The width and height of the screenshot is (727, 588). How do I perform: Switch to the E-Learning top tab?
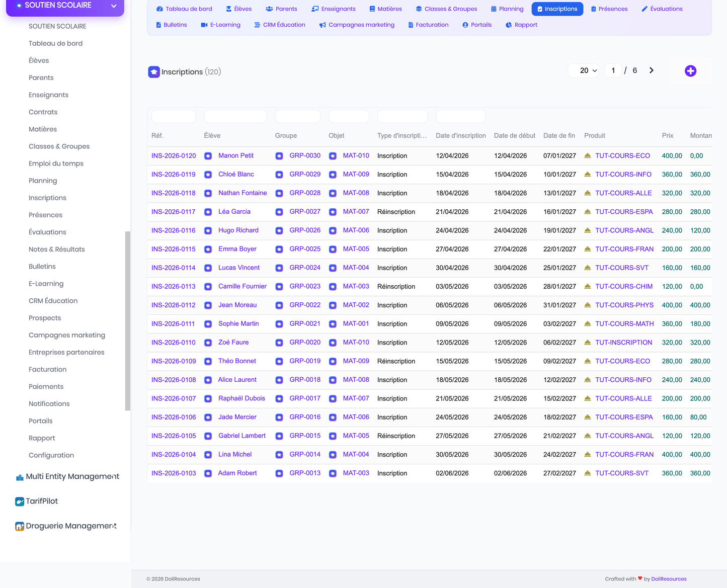220,25
